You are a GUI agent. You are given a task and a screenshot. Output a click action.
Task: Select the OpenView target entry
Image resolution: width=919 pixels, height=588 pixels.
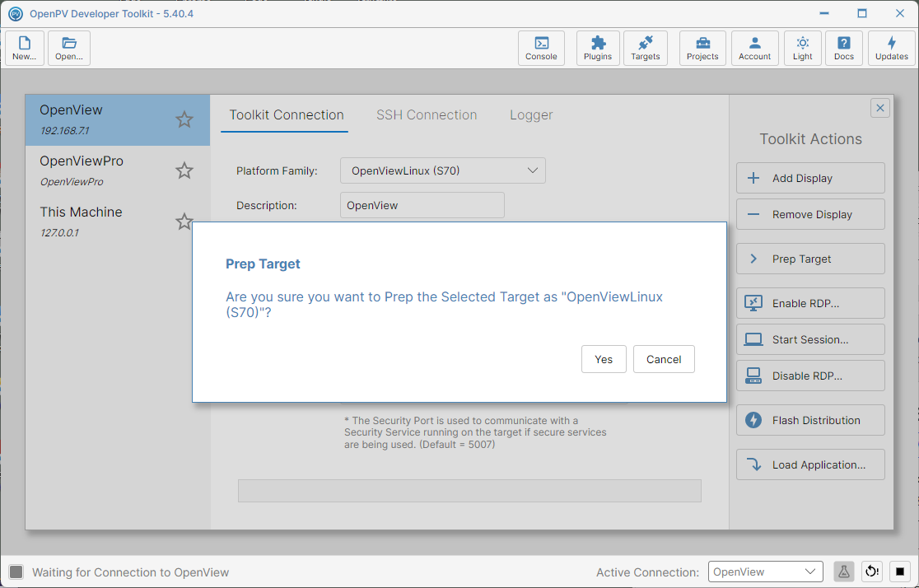pos(117,119)
